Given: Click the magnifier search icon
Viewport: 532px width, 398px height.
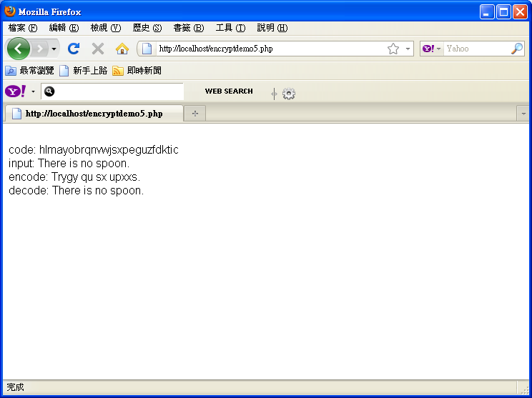Looking at the screenshot, I should click(517, 49).
